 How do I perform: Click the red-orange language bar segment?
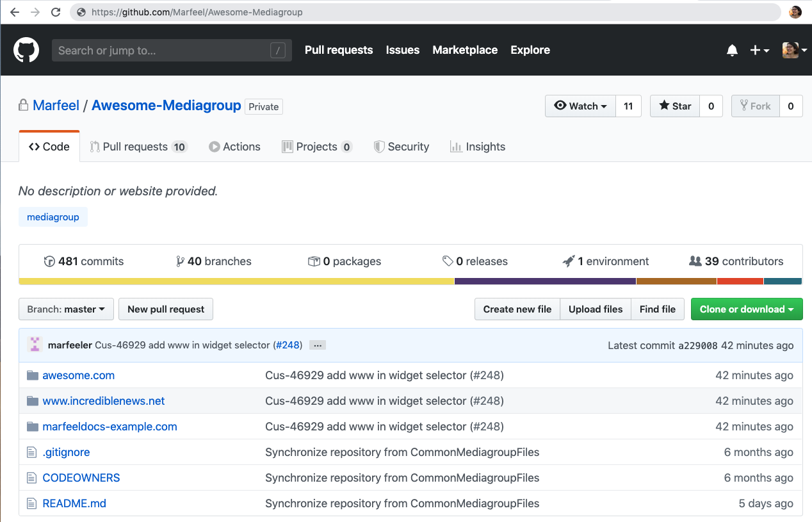coord(740,281)
